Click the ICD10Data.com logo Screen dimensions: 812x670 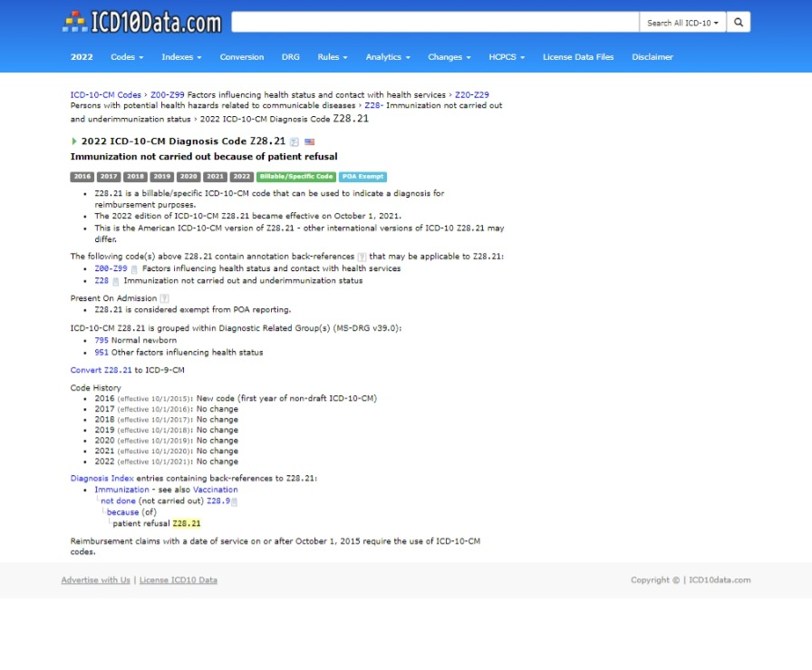click(142, 23)
